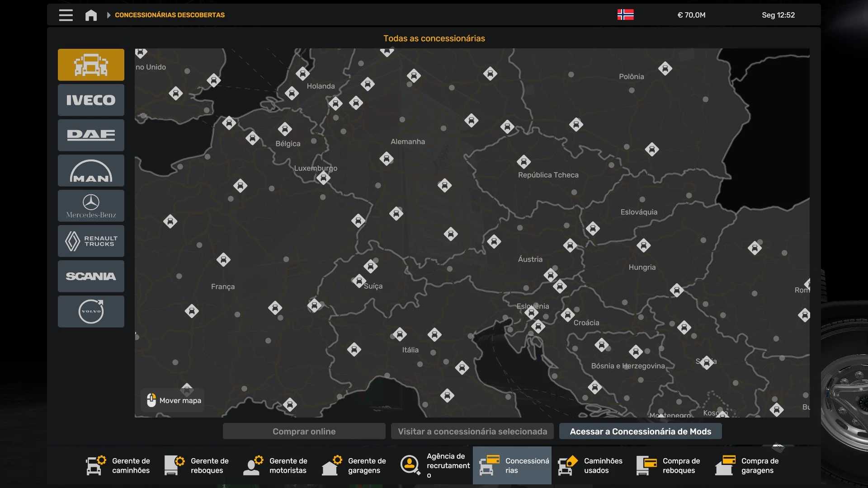
Task: Filter dealers by Scania brand
Action: 91,276
